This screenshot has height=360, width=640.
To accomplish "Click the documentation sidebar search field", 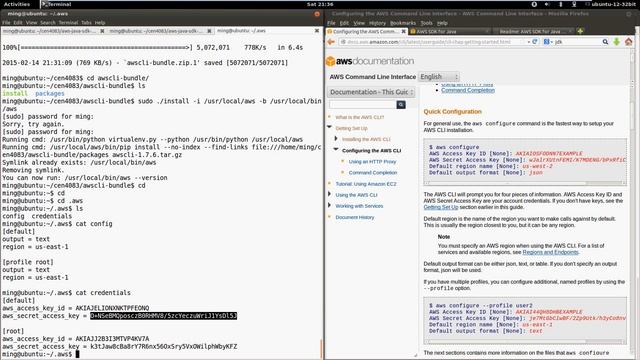I will [362, 105].
